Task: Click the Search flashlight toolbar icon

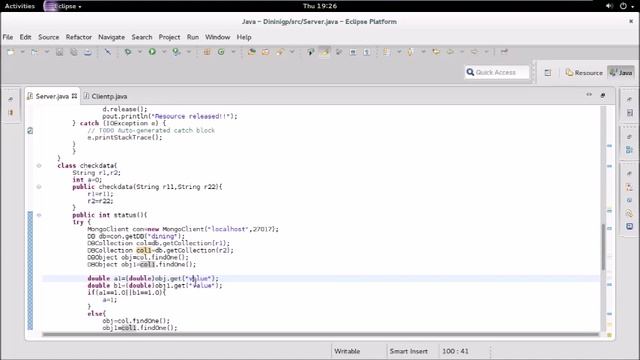Action: [280, 52]
